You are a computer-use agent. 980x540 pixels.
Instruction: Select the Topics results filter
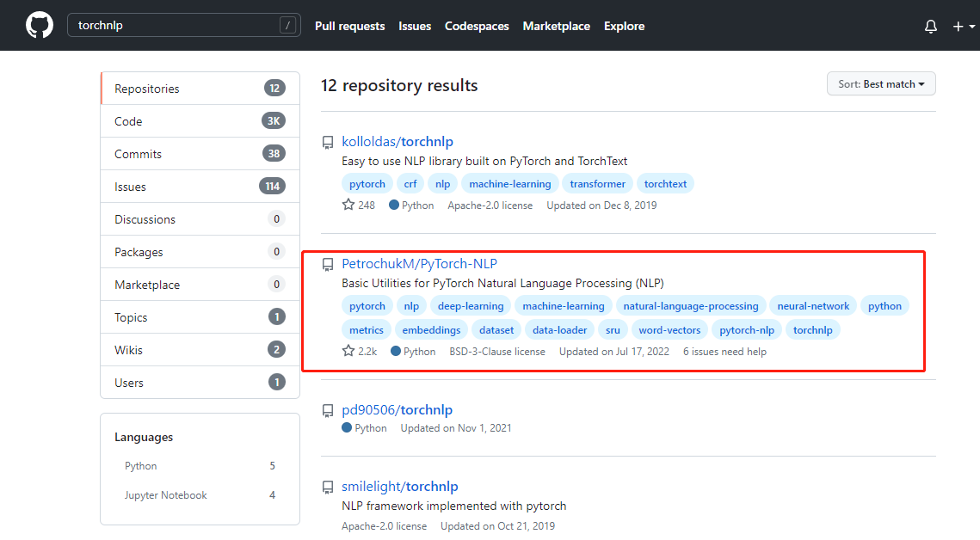(x=200, y=317)
